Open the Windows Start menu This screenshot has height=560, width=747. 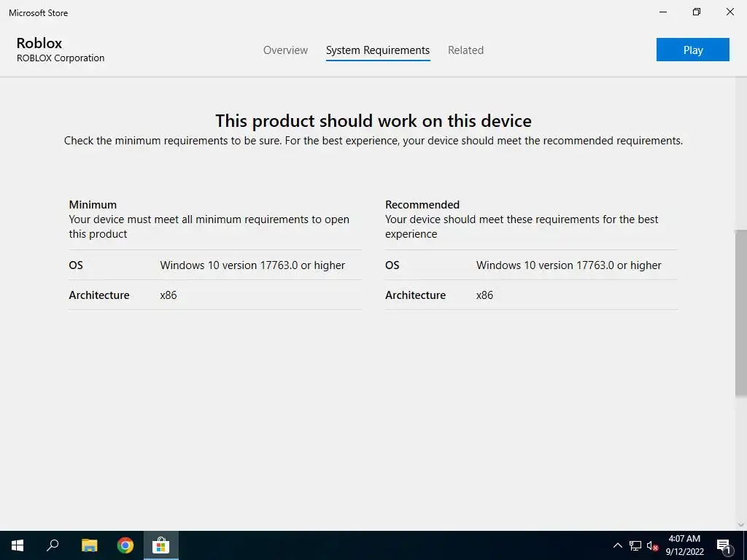18,545
